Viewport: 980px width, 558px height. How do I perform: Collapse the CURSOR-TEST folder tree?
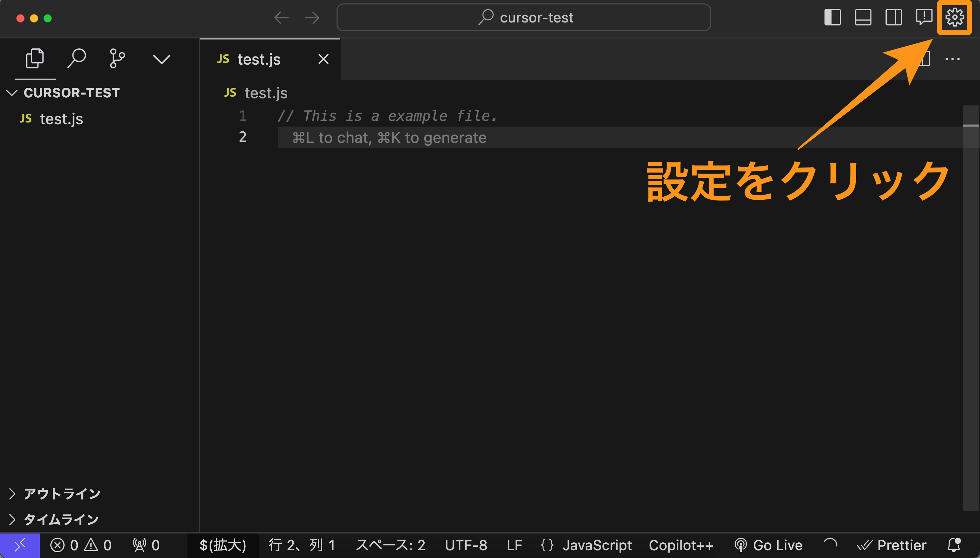(12, 92)
